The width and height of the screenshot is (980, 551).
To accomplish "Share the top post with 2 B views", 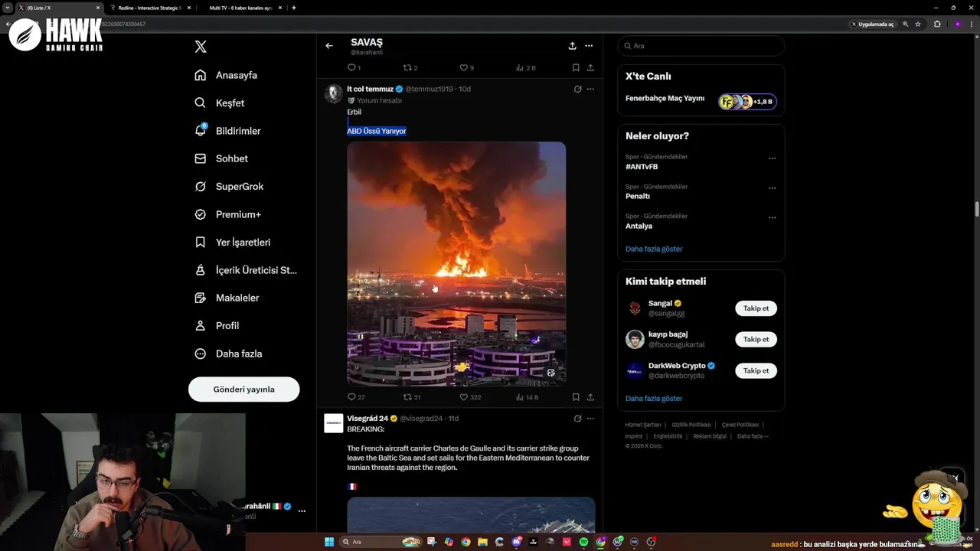I will pos(590,67).
